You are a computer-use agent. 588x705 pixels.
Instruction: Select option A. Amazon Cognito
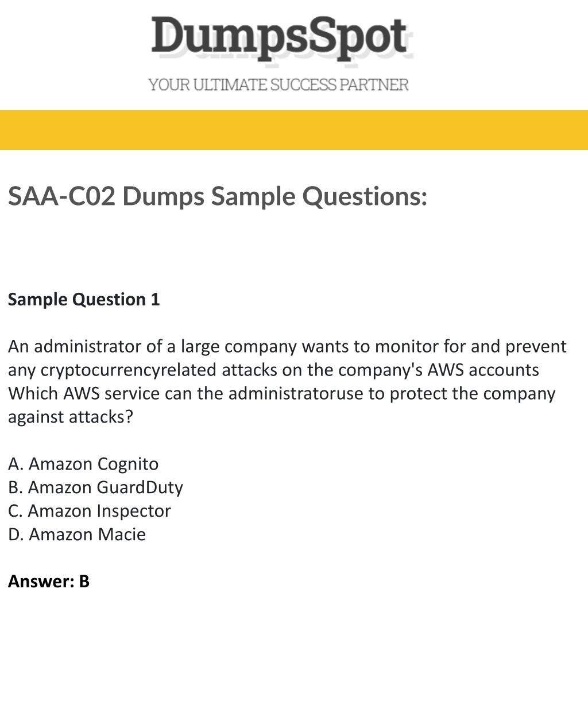[83, 464]
